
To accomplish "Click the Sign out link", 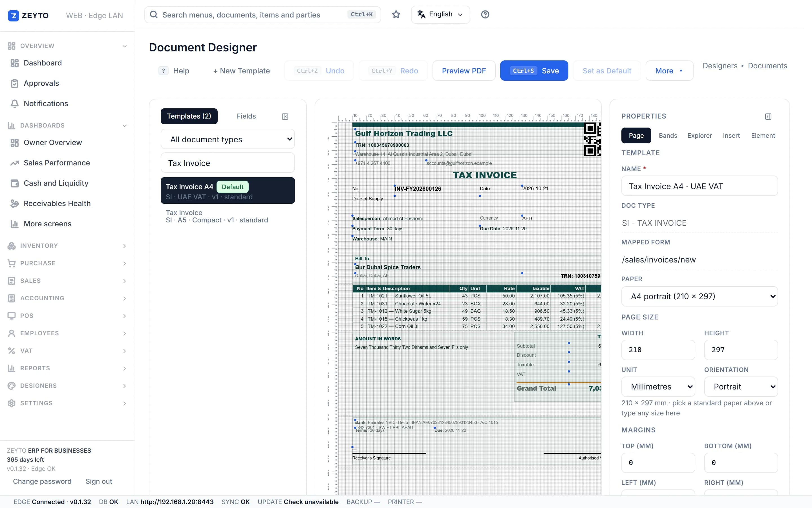I will tap(99, 481).
